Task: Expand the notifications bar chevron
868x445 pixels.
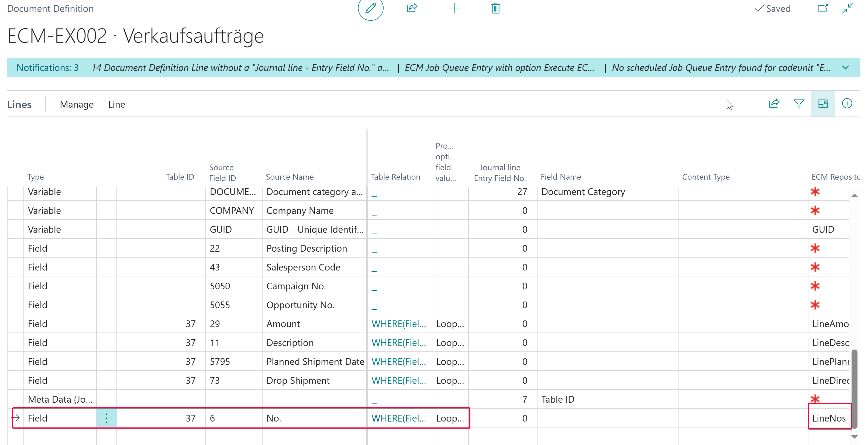Action: pyautogui.click(x=845, y=67)
